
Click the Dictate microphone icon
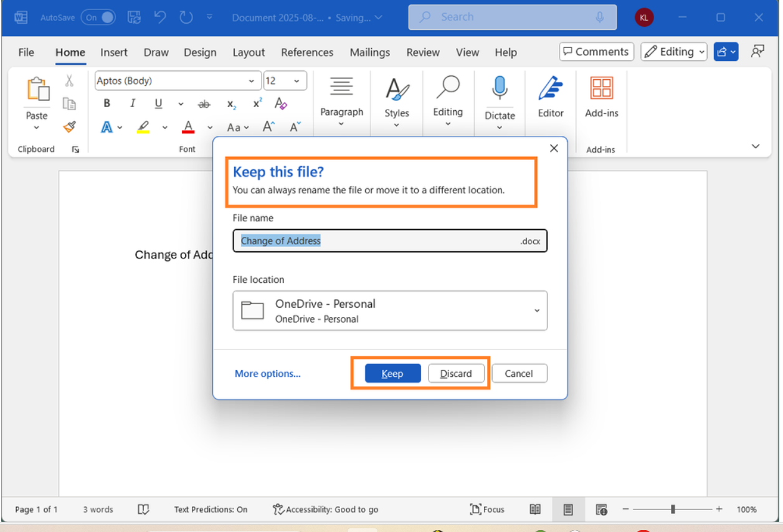(x=500, y=88)
